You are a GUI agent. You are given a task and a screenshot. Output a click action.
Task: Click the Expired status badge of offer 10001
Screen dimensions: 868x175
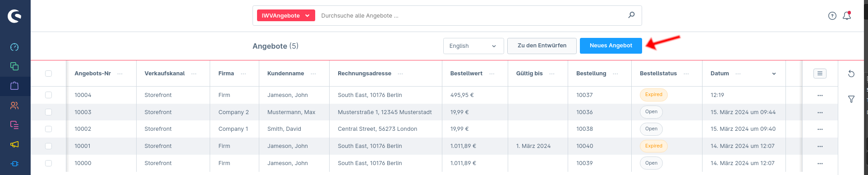[653, 146]
